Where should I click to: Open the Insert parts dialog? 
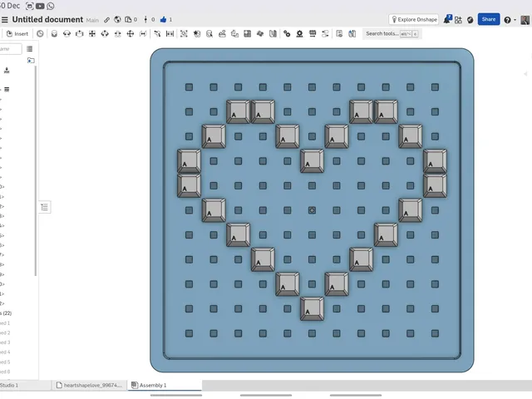(17, 33)
